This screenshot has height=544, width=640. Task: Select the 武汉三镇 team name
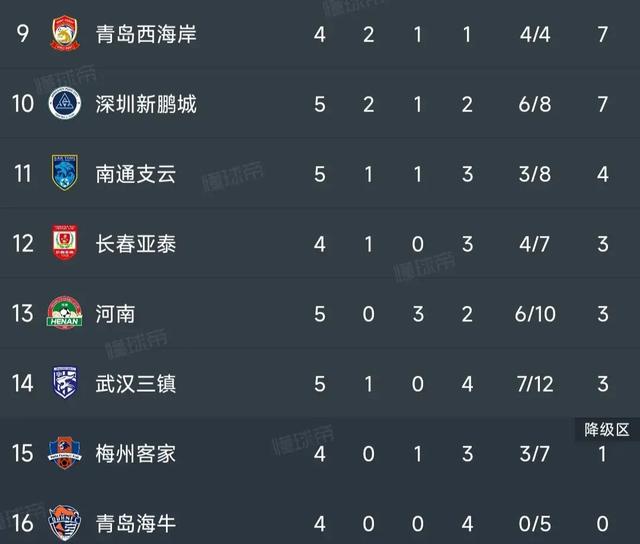[x=136, y=384]
